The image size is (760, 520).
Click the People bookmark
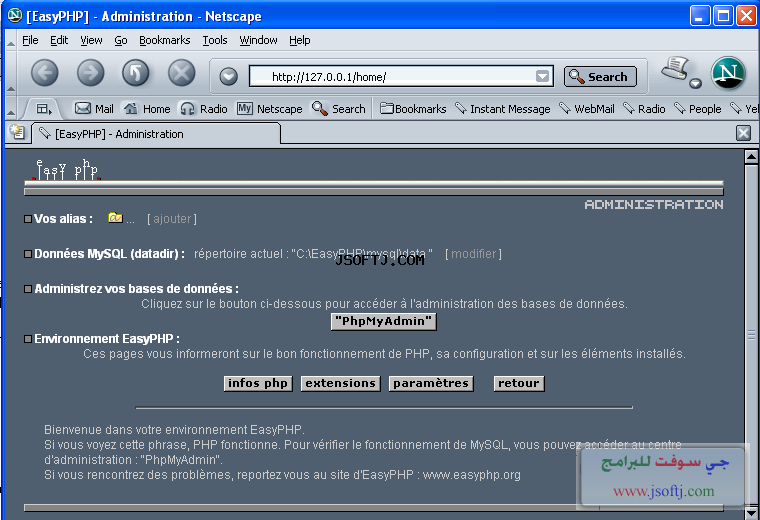pyautogui.click(x=697, y=109)
